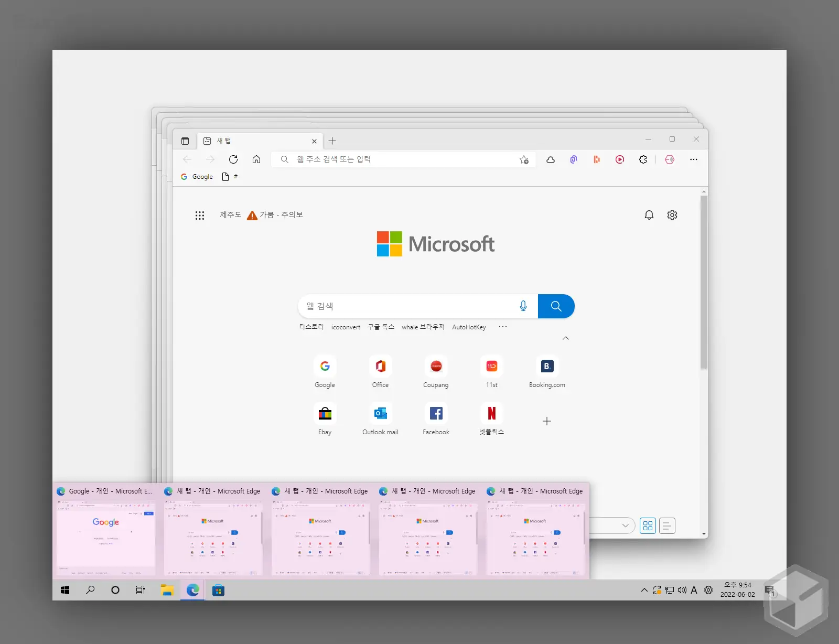Viewport: 839px width, 644px height.
Task: Close the 새 탭 tab
Action: (314, 141)
